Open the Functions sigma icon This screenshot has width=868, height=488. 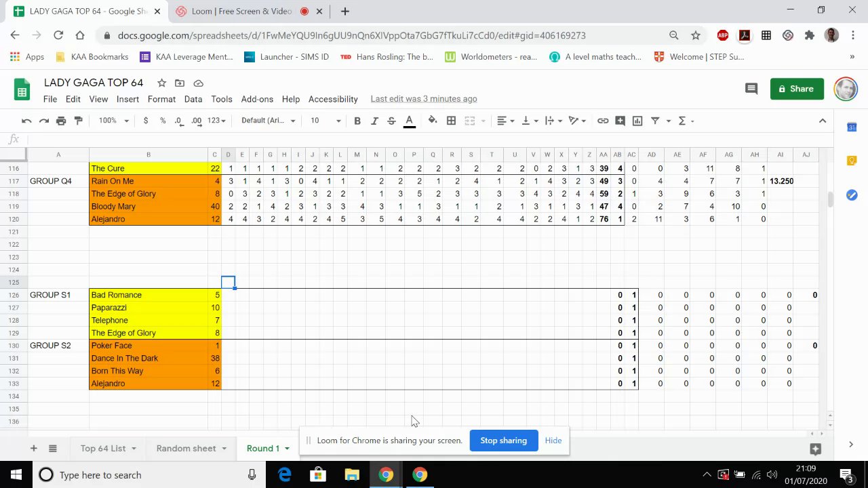(682, 121)
